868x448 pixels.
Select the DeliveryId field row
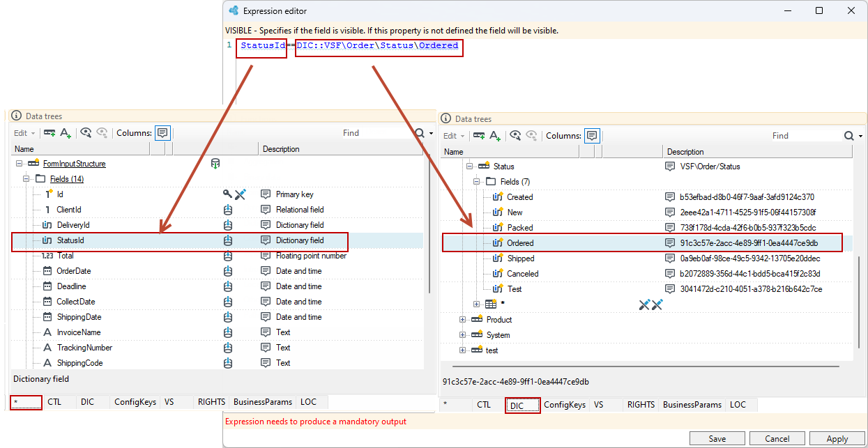pyautogui.click(x=218, y=225)
